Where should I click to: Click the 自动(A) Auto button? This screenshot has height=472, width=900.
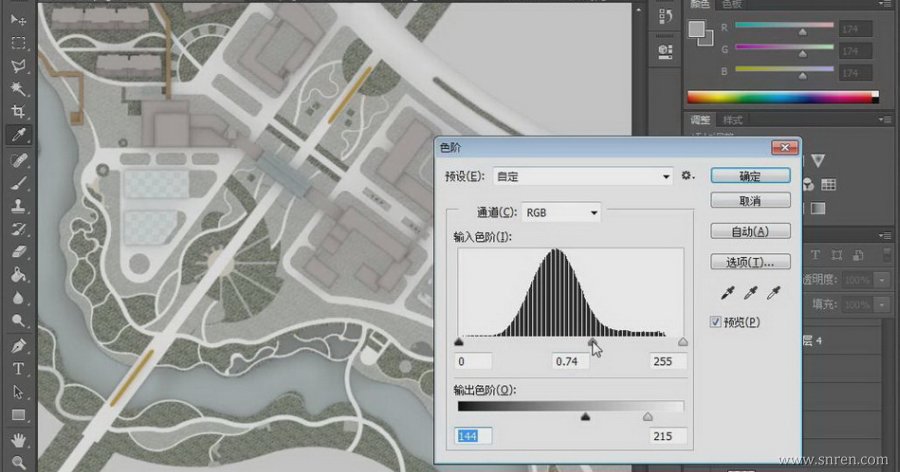(750, 231)
